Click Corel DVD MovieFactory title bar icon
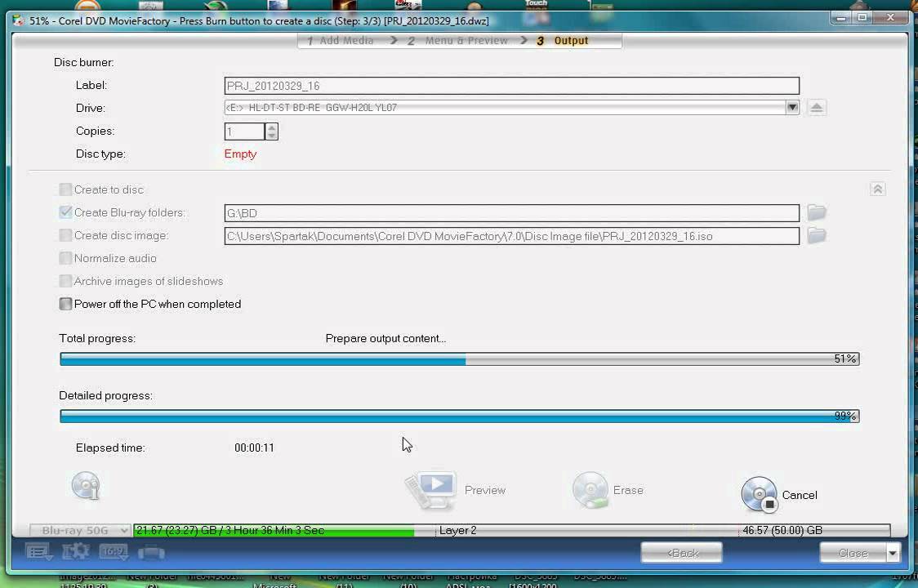Image resolution: width=918 pixels, height=588 pixels. [19, 20]
